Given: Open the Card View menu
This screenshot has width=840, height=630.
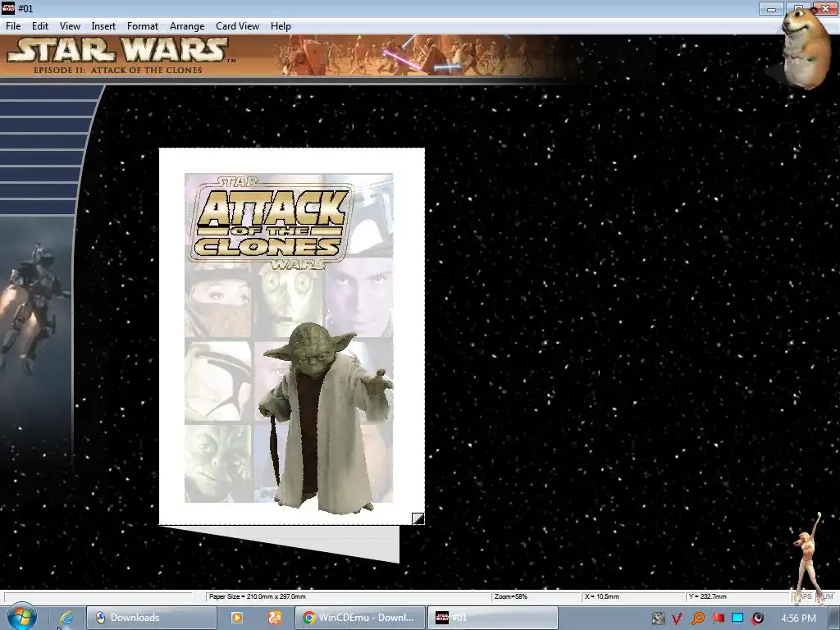Looking at the screenshot, I should point(237,26).
